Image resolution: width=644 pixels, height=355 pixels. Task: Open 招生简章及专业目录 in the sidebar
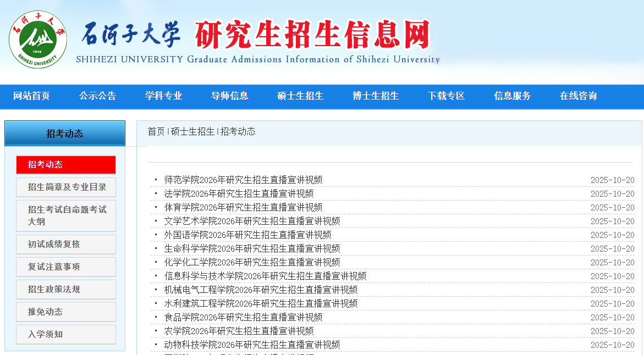[65, 187]
